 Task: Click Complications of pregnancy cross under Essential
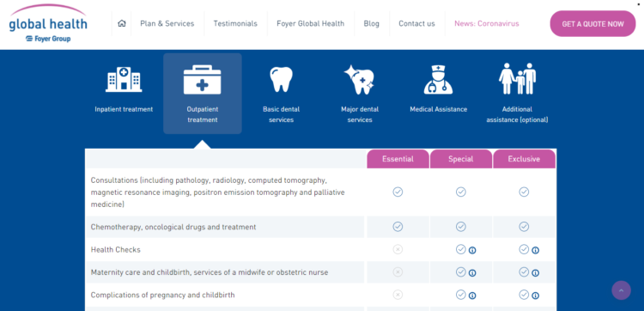click(398, 295)
